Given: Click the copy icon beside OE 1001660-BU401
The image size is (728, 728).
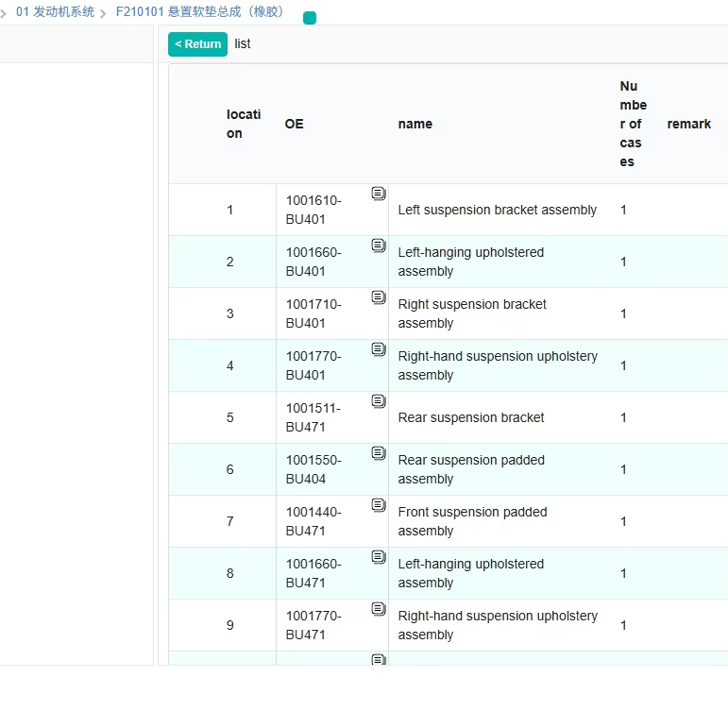Looking at the screenshot, I should pos(379,245).
